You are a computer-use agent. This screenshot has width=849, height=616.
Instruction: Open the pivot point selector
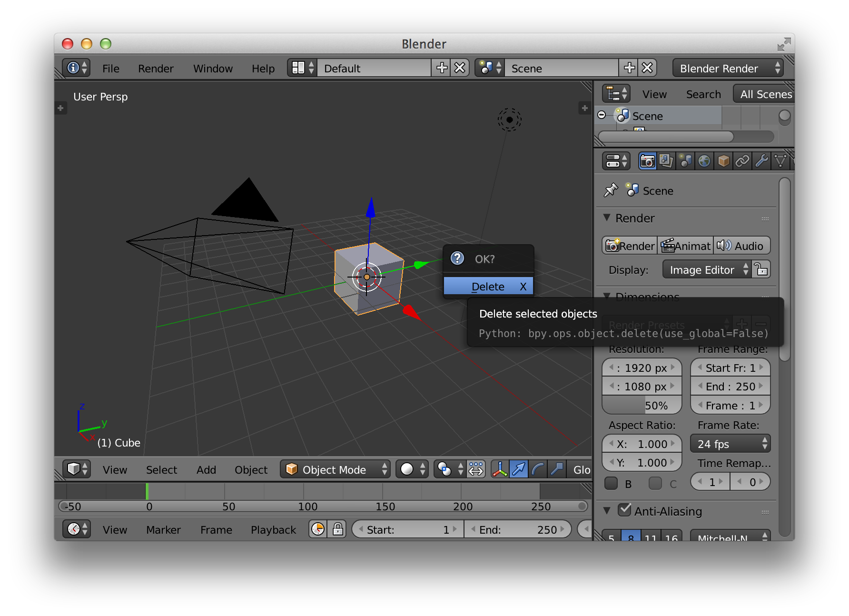pyautogui.click(x=449, y=469)
